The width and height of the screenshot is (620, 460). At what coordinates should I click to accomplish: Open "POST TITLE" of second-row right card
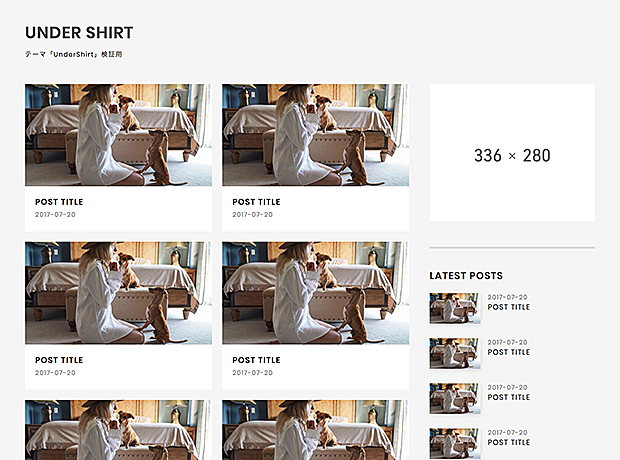point(256,360)
